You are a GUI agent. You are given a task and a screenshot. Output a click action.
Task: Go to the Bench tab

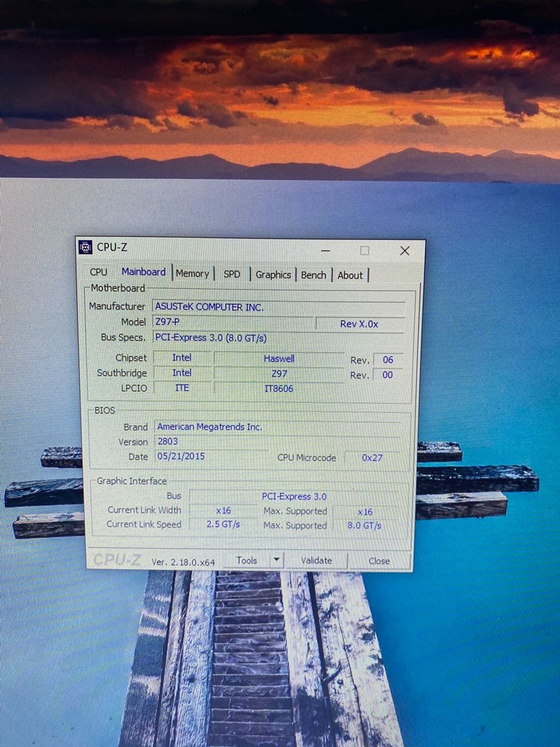(314, 275)
